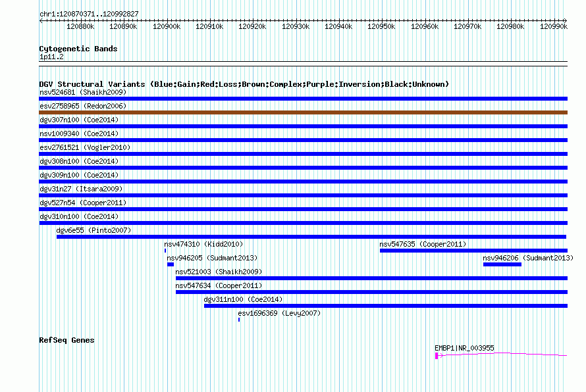Open esv2761521 (Vogler2010) variant

click(x=85, y=147)
